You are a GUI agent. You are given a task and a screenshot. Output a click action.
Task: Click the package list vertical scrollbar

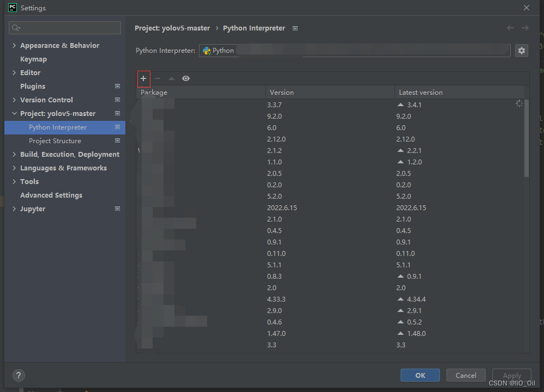pos(527,138)
